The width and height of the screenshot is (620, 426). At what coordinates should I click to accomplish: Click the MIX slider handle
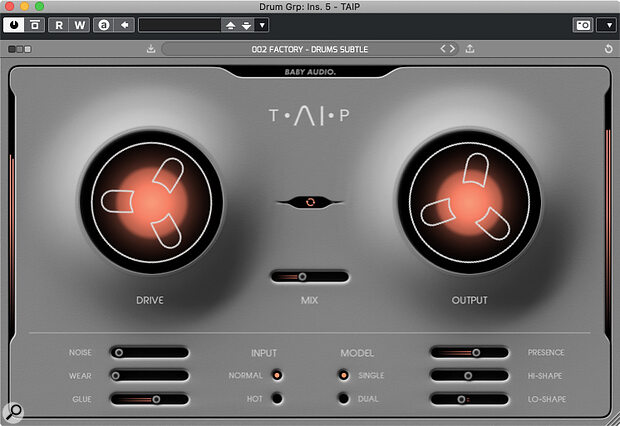[302, 276]
